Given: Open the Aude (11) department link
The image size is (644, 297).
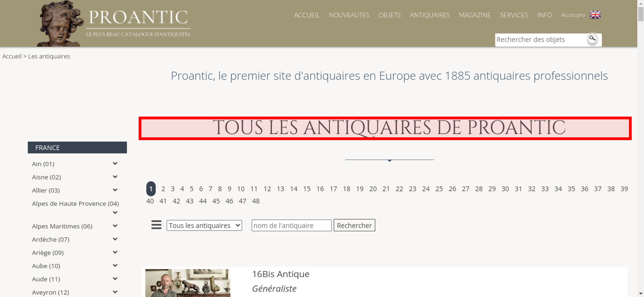Looking at the screenshot, I should 46,279.
